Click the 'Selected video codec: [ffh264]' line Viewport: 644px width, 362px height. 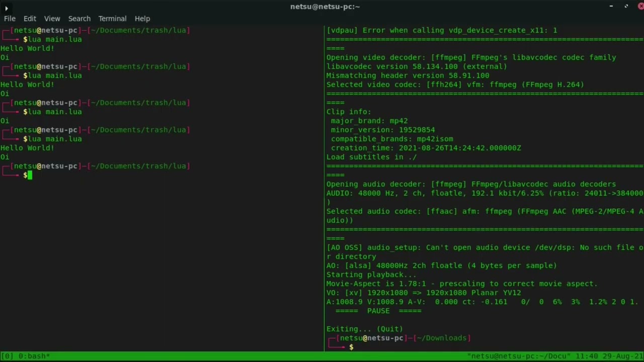455,84
